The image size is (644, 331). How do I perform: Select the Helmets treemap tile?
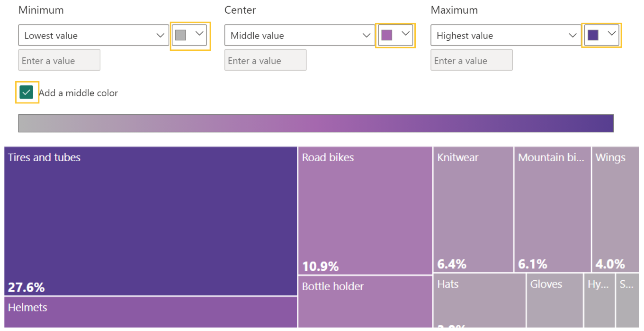pyautogui.click(x=151, y=313)
